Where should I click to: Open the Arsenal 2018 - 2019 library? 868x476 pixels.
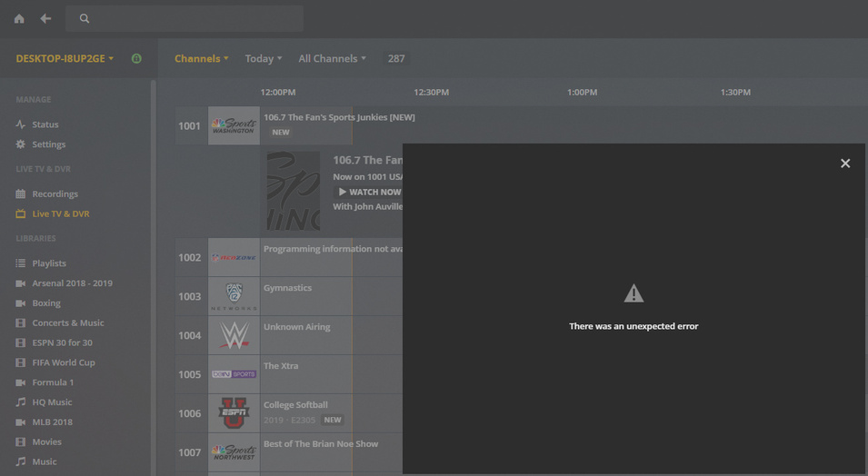(72, 283)
